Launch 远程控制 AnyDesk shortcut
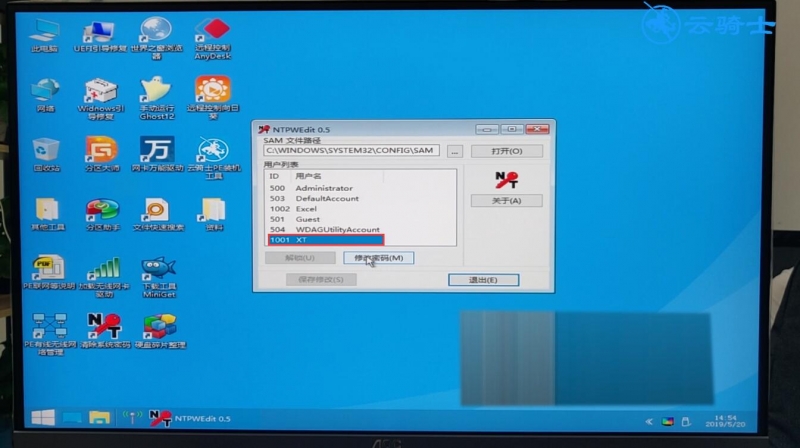This screenshot has width=800, height=448. pyautogui.click(x=213, y=38)
